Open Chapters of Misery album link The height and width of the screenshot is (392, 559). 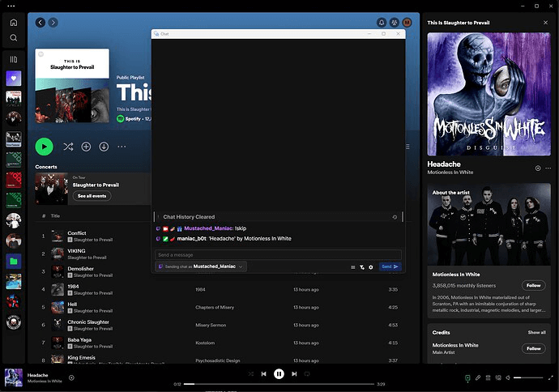[x=215, y=307]
